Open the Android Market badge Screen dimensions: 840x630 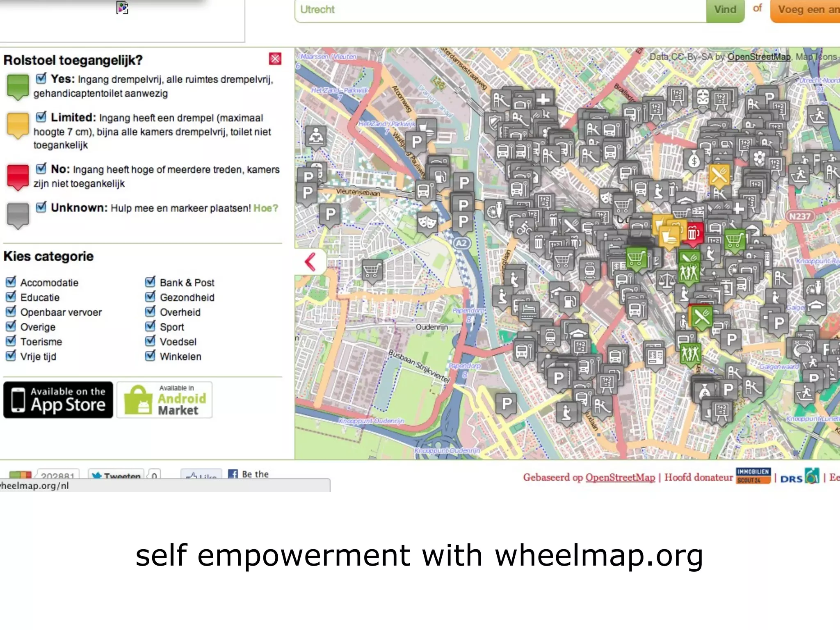pos(164,400)
